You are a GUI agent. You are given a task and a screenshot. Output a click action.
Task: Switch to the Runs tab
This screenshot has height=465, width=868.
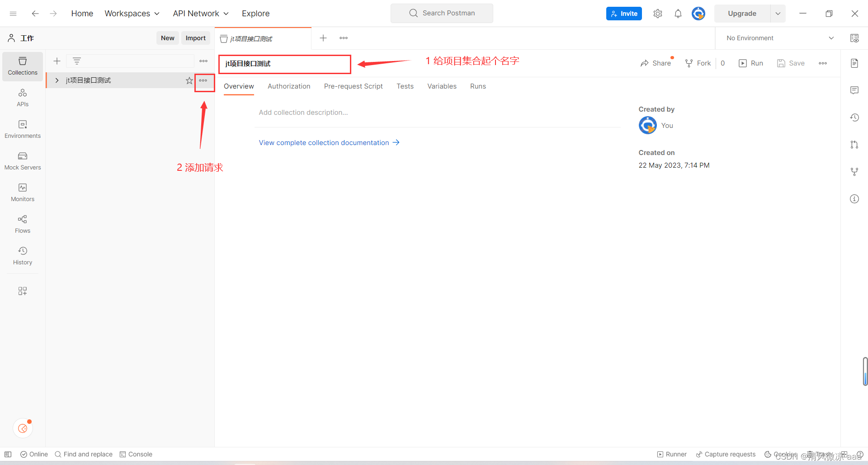coord(478,86)
